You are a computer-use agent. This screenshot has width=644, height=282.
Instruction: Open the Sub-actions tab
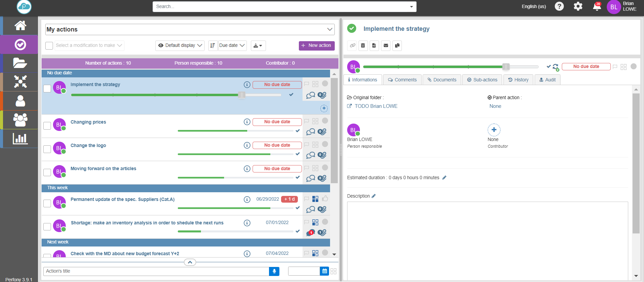[482, 80]
